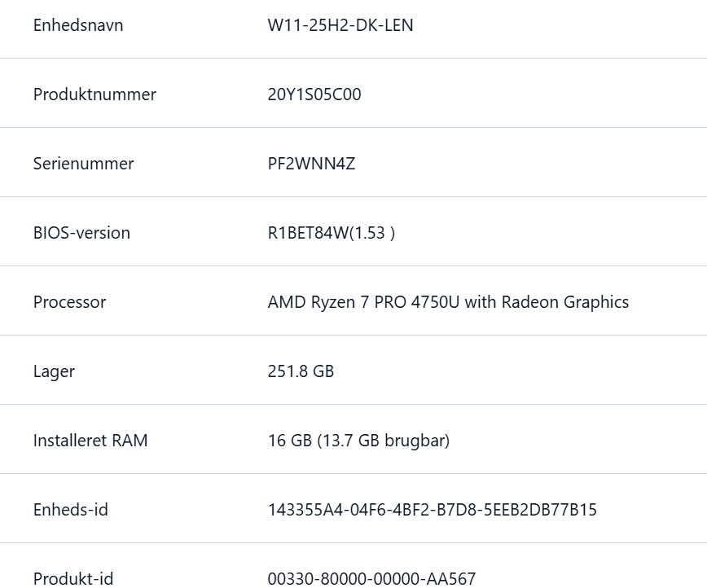Click the BIOS-version label
The height and width of the screenshot is (588, 707).
click(81, 233)
